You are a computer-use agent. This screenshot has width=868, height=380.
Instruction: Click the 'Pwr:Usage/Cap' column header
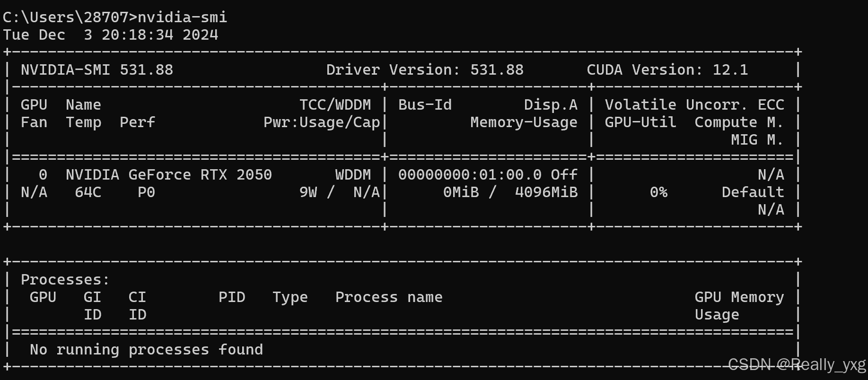(322, 122)
